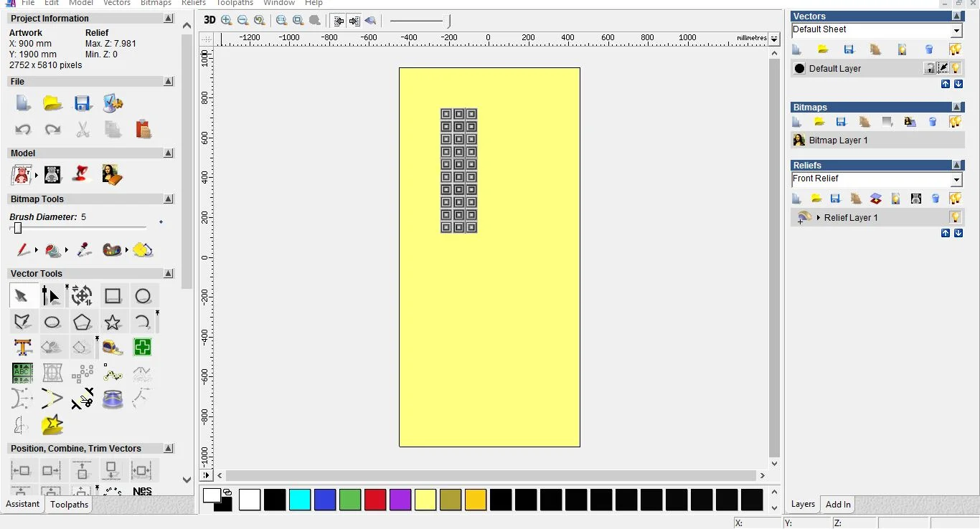
Task: Click the Zoom In magnifier icon
Action: pos(227,21)
